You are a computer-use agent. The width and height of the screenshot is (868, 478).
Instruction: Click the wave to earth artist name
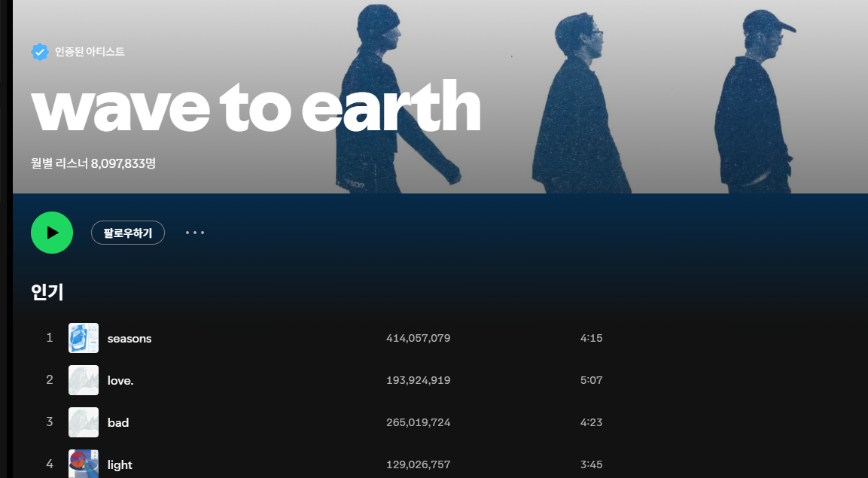tap(256, 106)
